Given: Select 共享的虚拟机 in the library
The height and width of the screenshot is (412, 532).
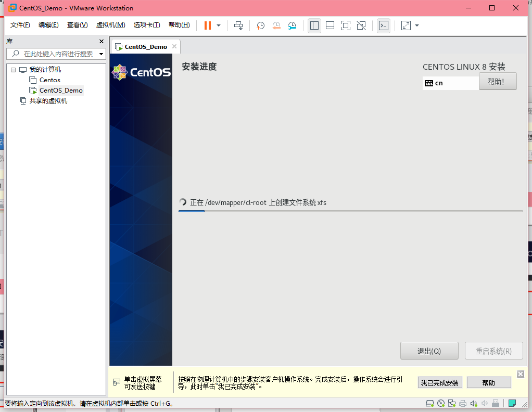Looking at the screenshot, I should pyautogui.click(x=48, y=101).
